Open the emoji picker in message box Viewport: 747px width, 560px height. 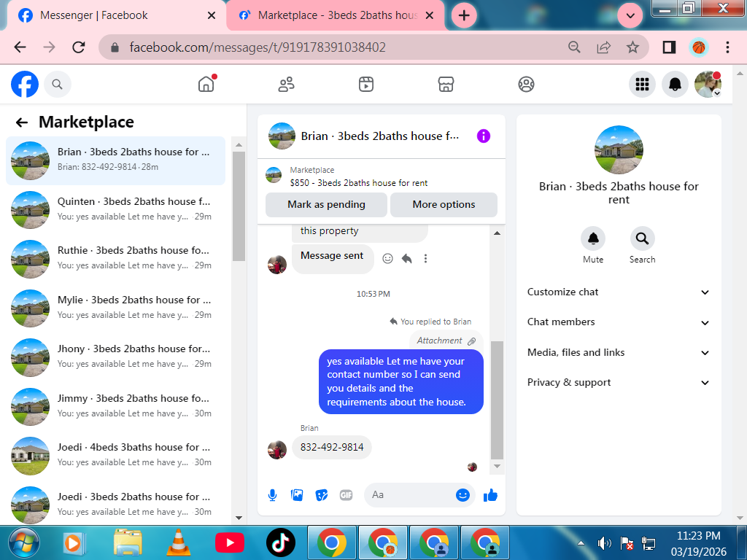tap(462, 495)
